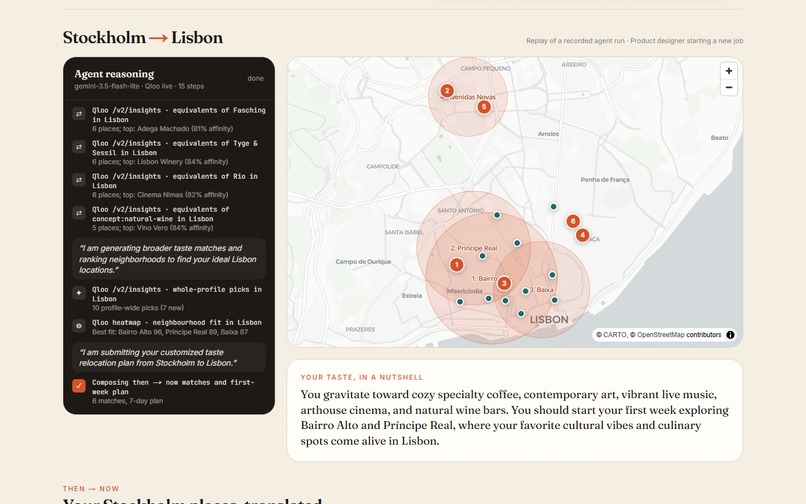Click the 'Arroios' map label
The width and height of the screenshot is (806, 504).
click(548, 134)
